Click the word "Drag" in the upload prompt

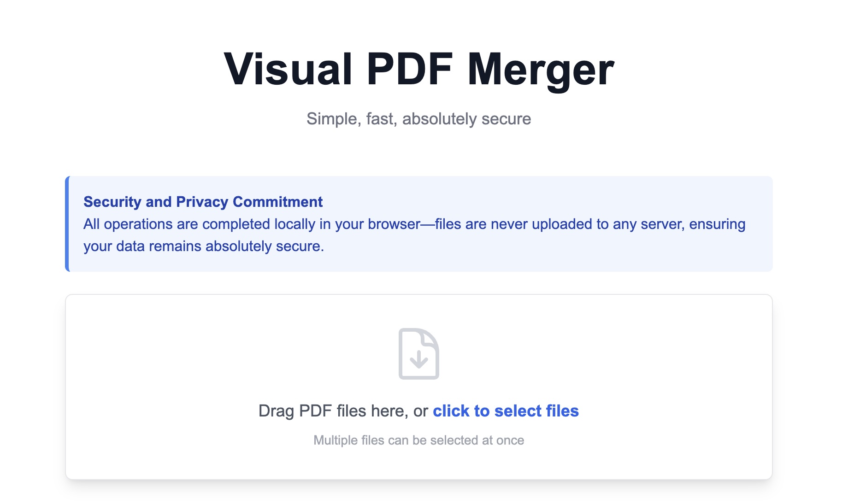pyautogui.click(x=276, y=410)
